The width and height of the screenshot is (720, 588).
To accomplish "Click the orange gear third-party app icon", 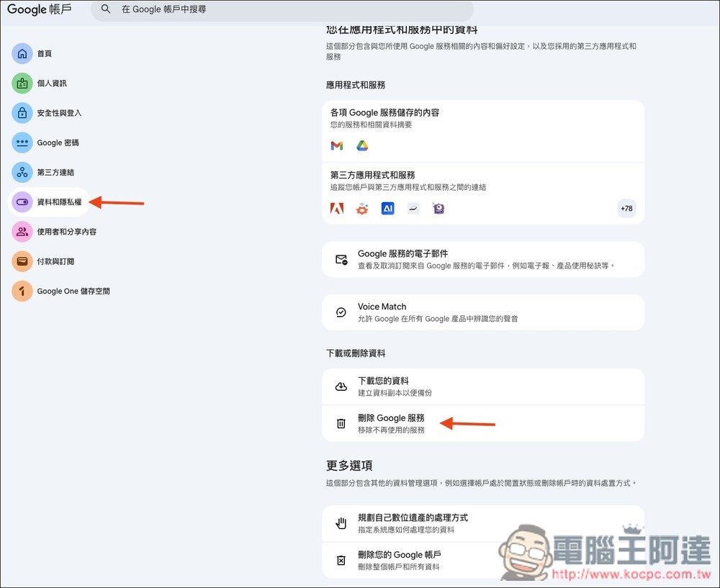I will pos(362,209).
